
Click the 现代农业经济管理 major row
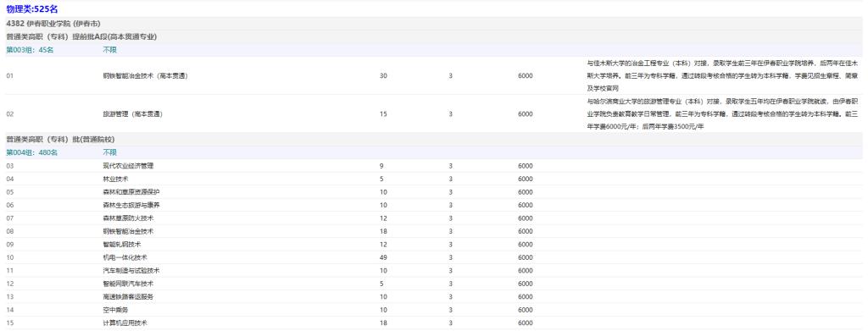434,165
